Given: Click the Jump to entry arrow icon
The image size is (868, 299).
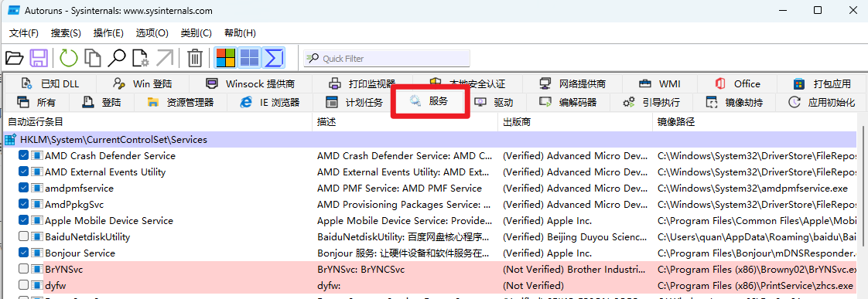Looking at the screenshot, I should (x=165, y=57).
